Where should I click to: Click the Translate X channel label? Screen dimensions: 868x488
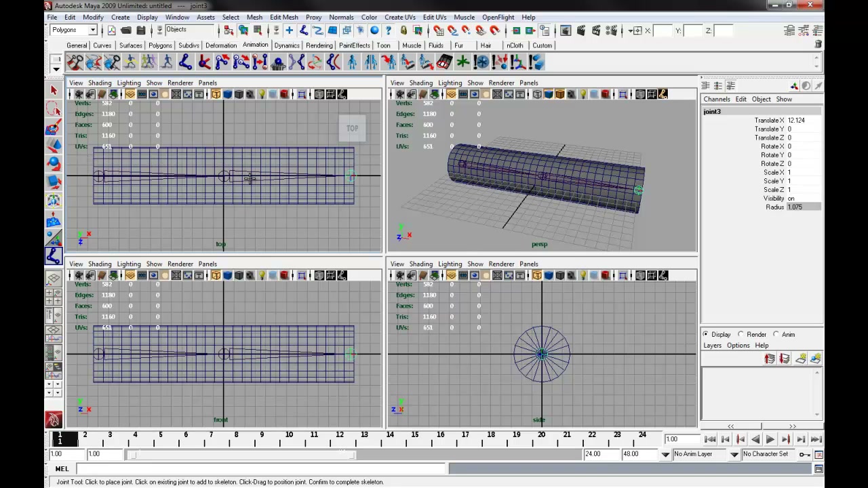[769, 120]
